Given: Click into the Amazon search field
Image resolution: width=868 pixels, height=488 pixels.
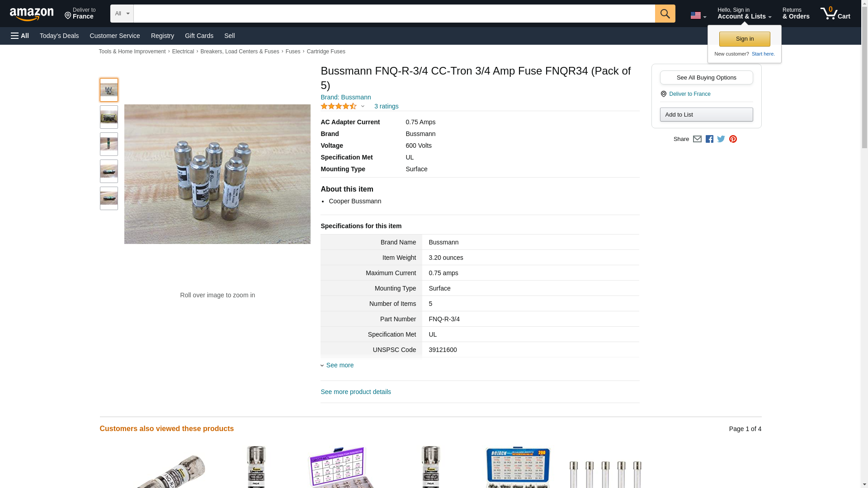Looking at the screenshot, I should click(x=394, y=14).
